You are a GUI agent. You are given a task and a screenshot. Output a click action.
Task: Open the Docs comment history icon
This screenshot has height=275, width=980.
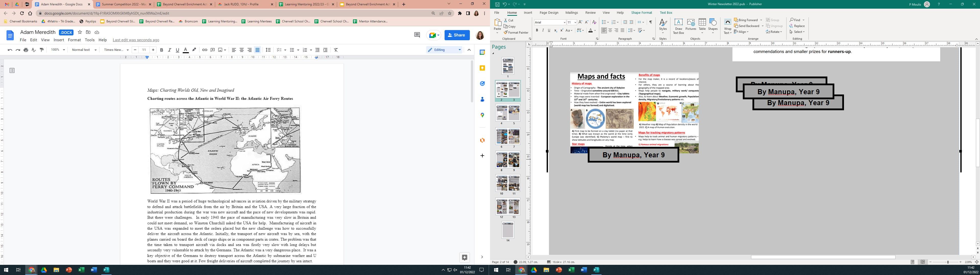pyautogui.click(x=417, y=35)
